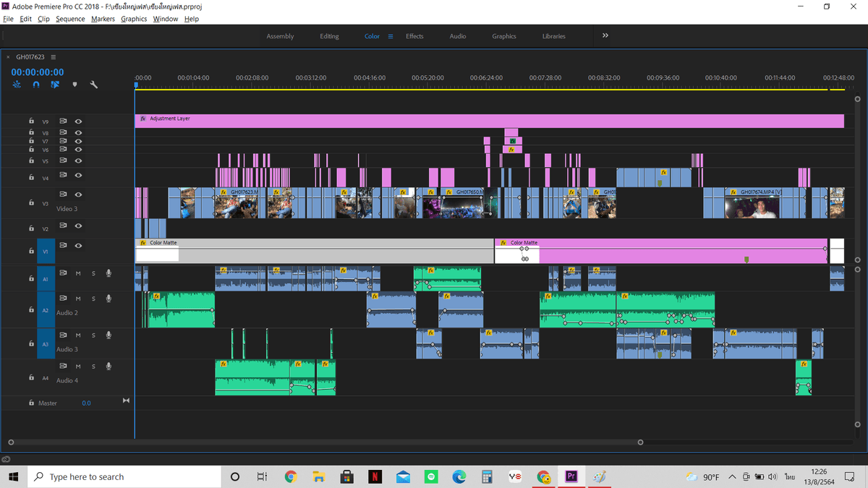Open the GH017623 sequence panel menu
The width and height of the screenshot is (868, 488).
pos(54,57)
